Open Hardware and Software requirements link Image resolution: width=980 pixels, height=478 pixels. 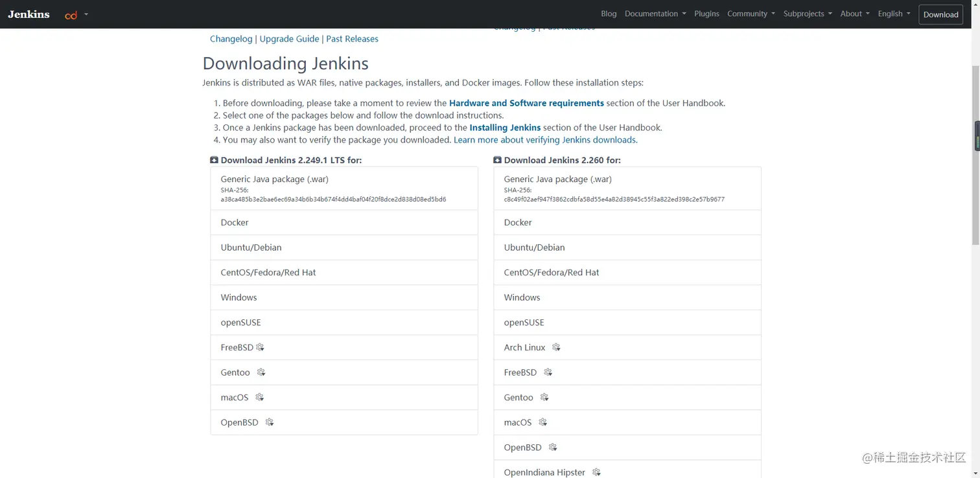526,103
